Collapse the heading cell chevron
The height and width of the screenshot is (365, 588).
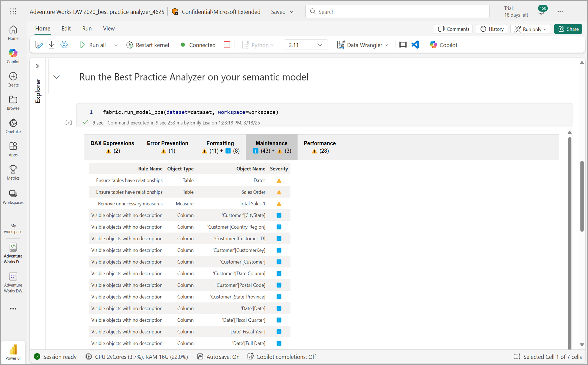(x=57, y=77)
